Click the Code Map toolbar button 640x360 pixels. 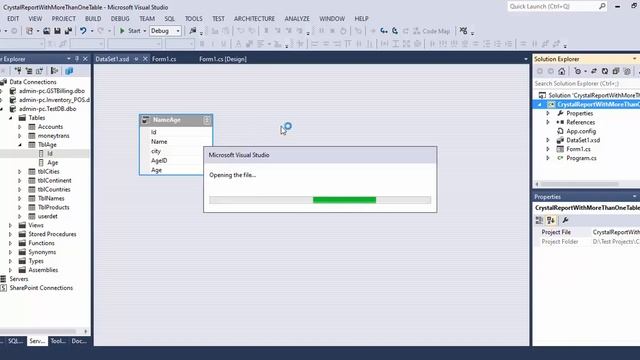tap(431, 31)
